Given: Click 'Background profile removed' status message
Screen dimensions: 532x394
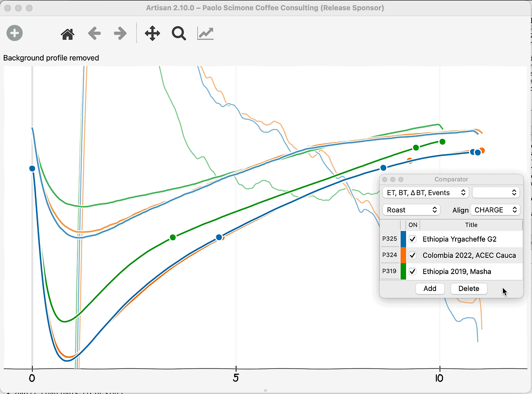Looking at the screenshot, I should (51, 58).
